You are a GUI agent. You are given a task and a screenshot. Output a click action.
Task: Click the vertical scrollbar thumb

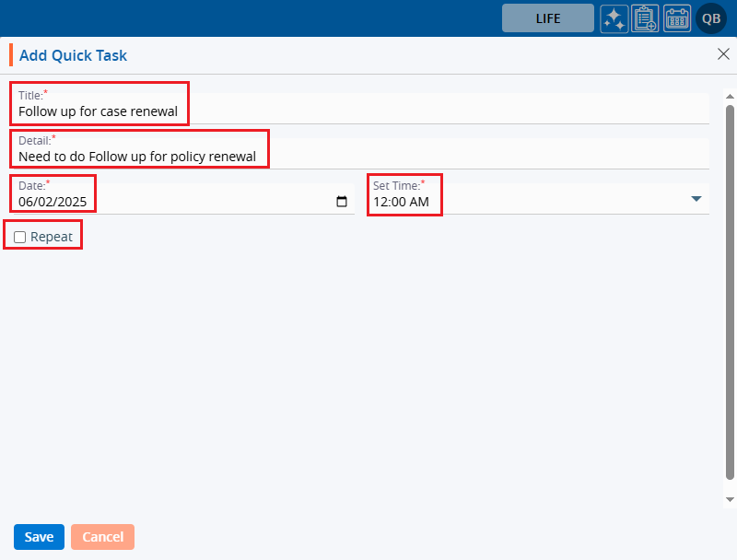tap(730, 295)
